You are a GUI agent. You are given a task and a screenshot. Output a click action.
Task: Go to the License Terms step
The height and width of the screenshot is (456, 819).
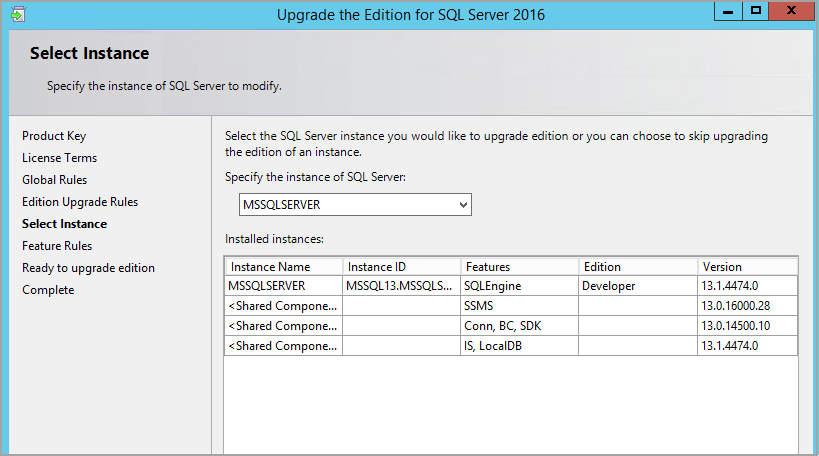click(x=60, y=158)
